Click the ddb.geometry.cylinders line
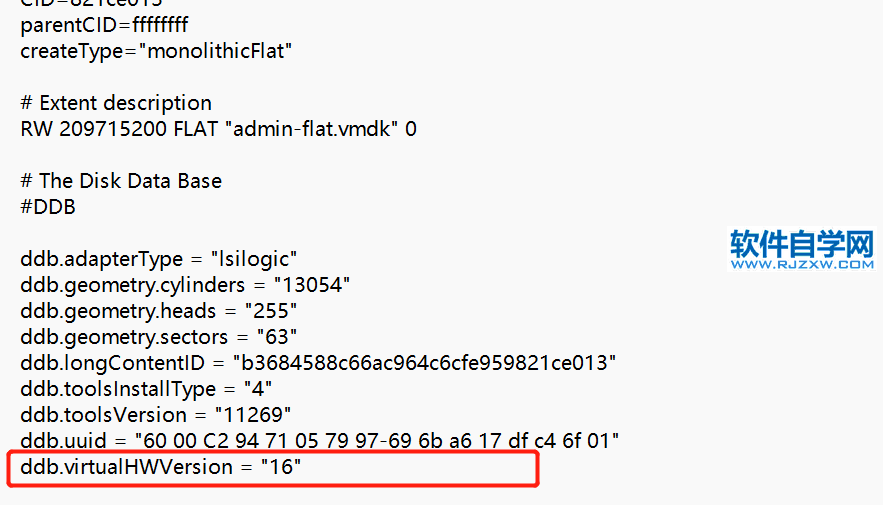 (x=185, y=285)
